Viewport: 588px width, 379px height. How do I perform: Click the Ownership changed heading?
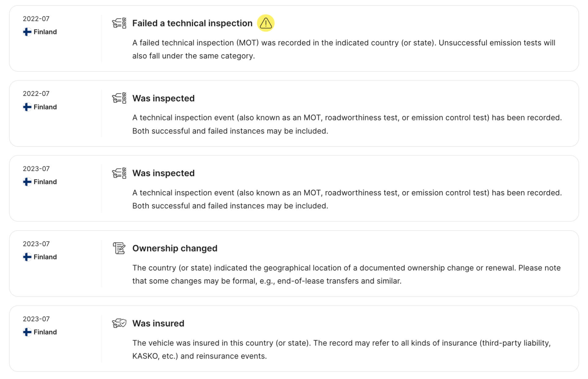(175, 248)
